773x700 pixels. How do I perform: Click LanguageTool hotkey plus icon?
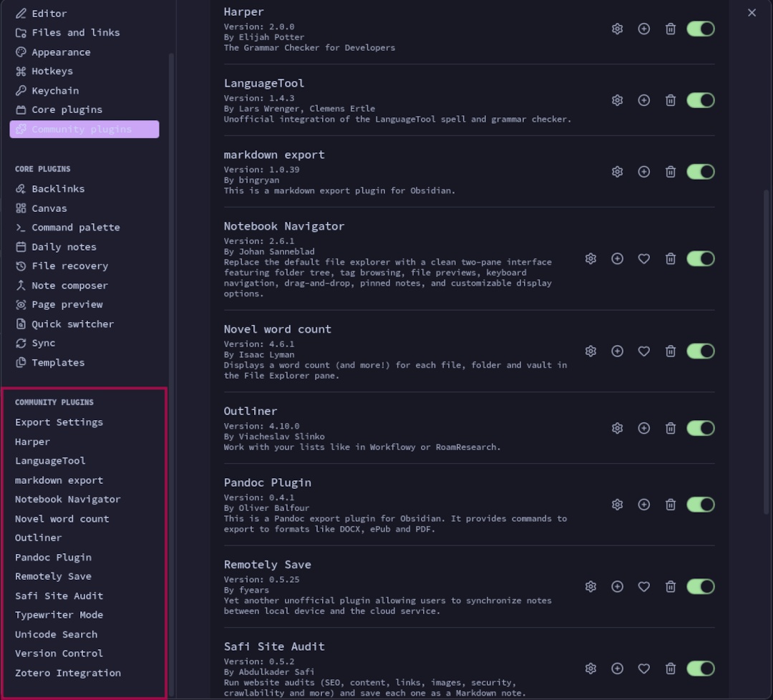[644, 101]
